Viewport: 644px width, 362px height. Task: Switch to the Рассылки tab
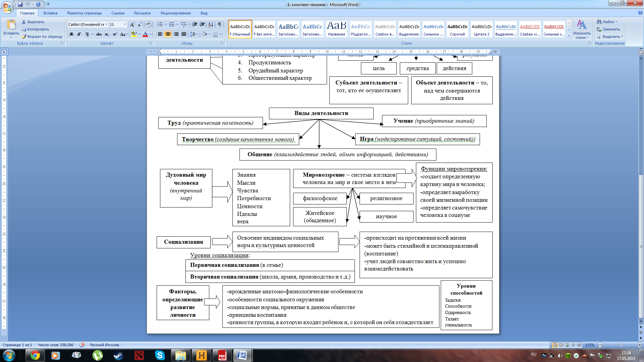tap(142, 13)
